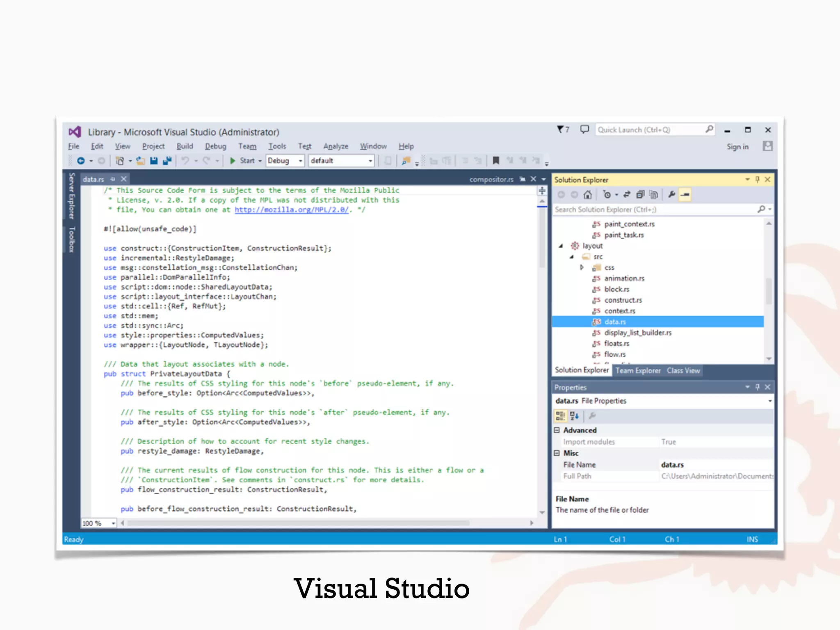840x630 pixels.
Task: Click the Quick Launch magnifier icon
Action: coord(709,129)
